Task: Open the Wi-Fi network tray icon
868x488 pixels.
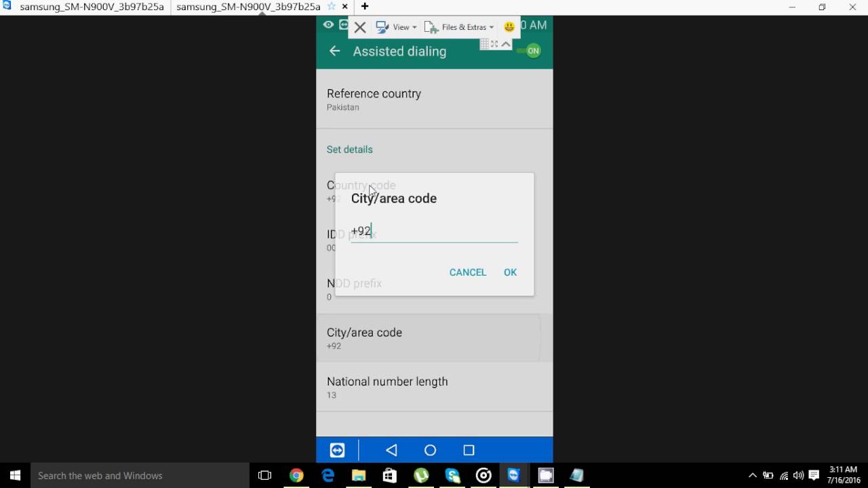Action: [784, 475]
